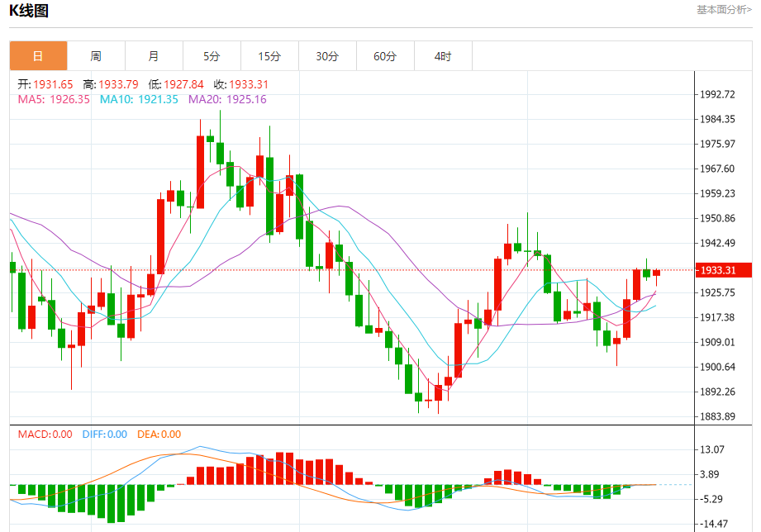Click the 1967.60 price axis label

pyautogui.click(x=717, y=169)
